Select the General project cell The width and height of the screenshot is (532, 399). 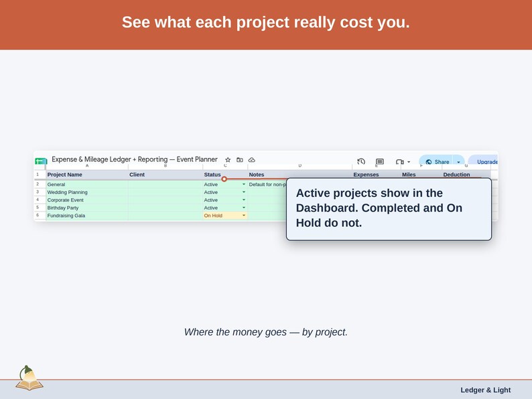pyautogui.click(x=87, y=184)
